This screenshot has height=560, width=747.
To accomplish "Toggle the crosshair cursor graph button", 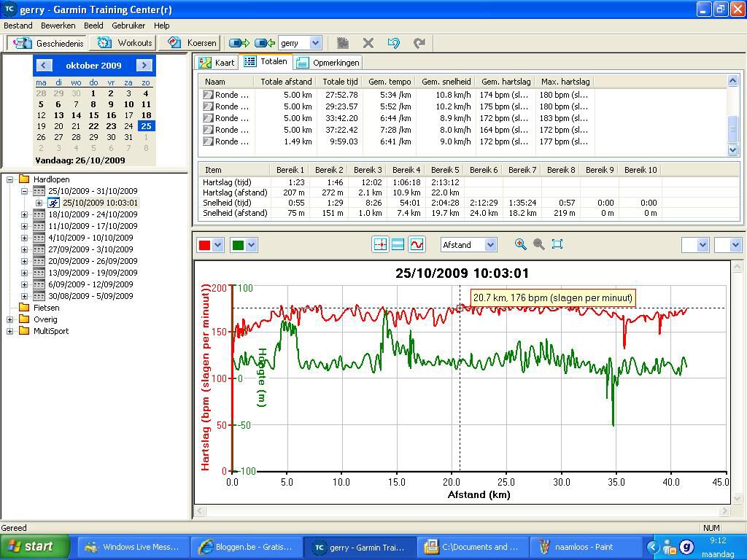I will pyautogui.click(x=379, y=245).
